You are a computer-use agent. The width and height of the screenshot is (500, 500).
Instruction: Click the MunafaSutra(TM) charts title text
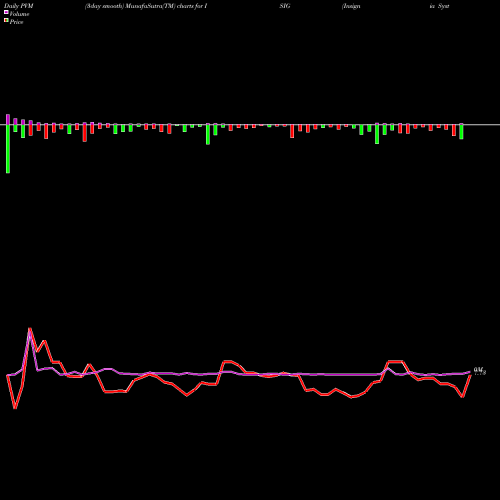[x=146, y=6]
